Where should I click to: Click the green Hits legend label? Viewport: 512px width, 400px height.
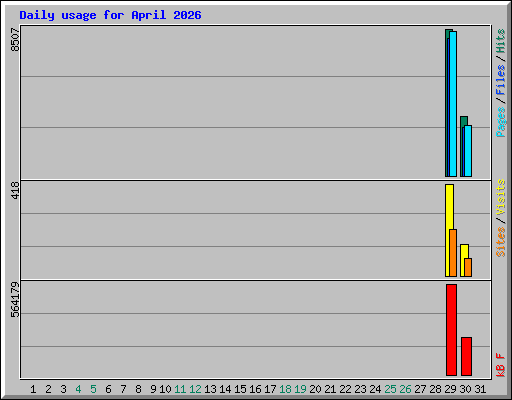click(x=500, y=41)
